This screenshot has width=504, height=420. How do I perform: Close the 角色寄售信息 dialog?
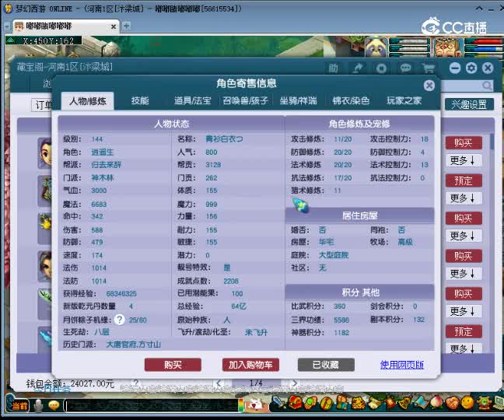[x=429, y=85]
